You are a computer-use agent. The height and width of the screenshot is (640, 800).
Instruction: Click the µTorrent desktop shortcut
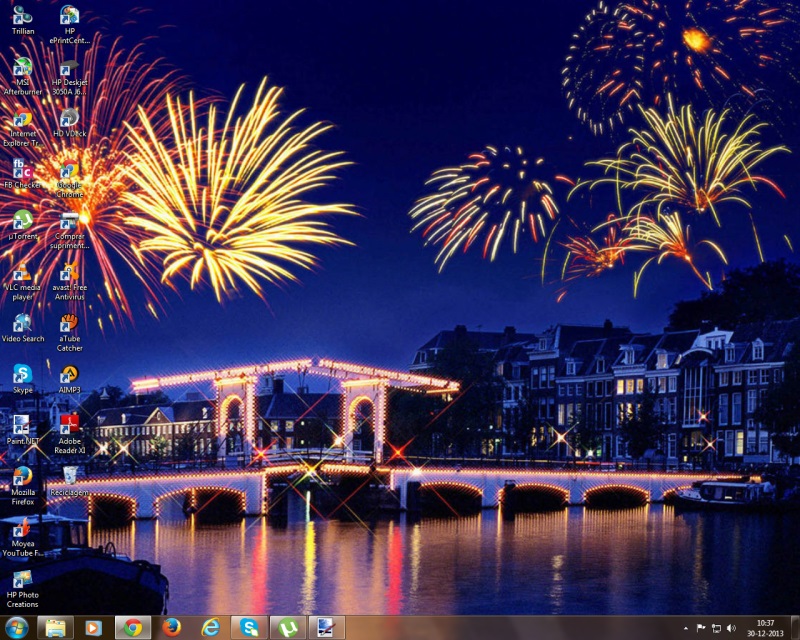(22, 221)
